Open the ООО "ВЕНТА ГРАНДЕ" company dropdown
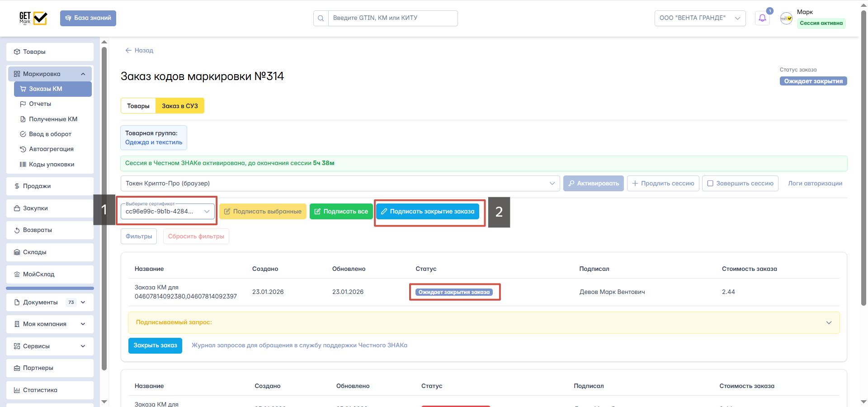This screenshot has width=868, height=407. coord(700,18)
